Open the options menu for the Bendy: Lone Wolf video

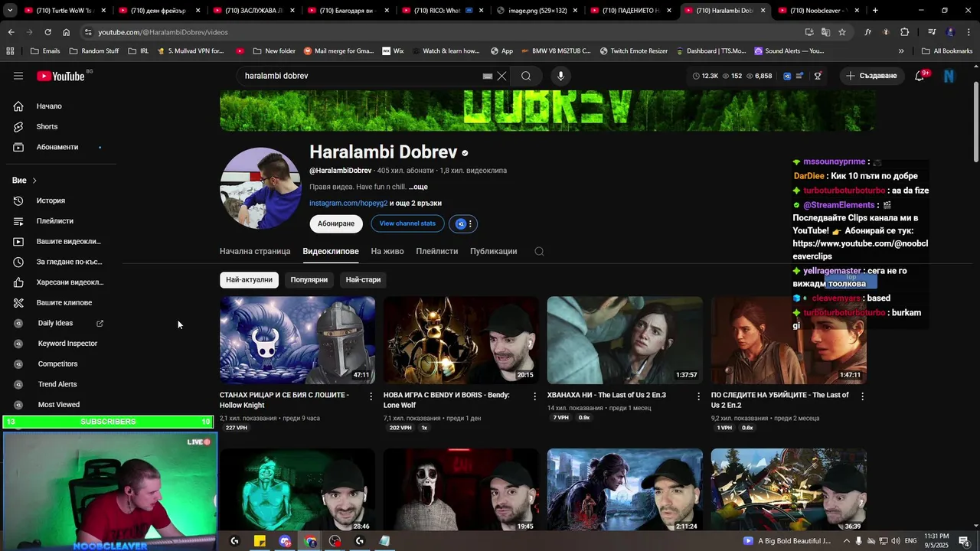(535, 396)
